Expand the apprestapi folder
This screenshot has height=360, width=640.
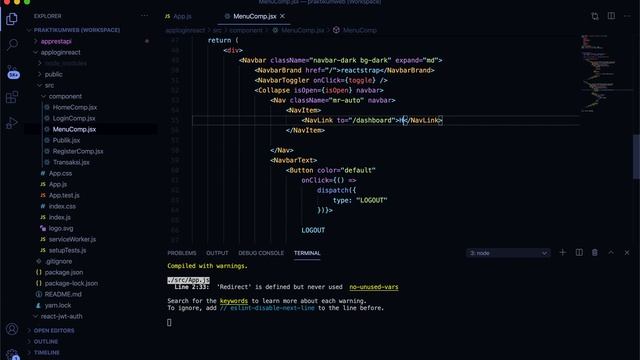pos(56,41)
